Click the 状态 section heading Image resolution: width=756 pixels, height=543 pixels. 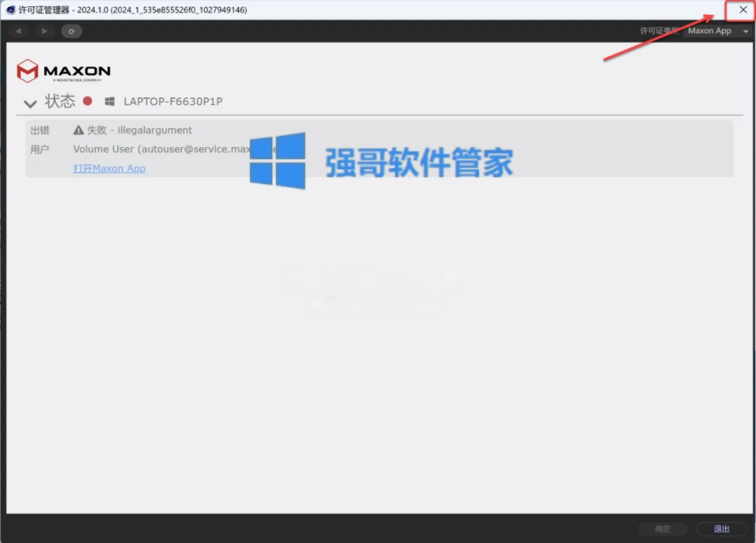pyautogui.click(x=60, y=101)
